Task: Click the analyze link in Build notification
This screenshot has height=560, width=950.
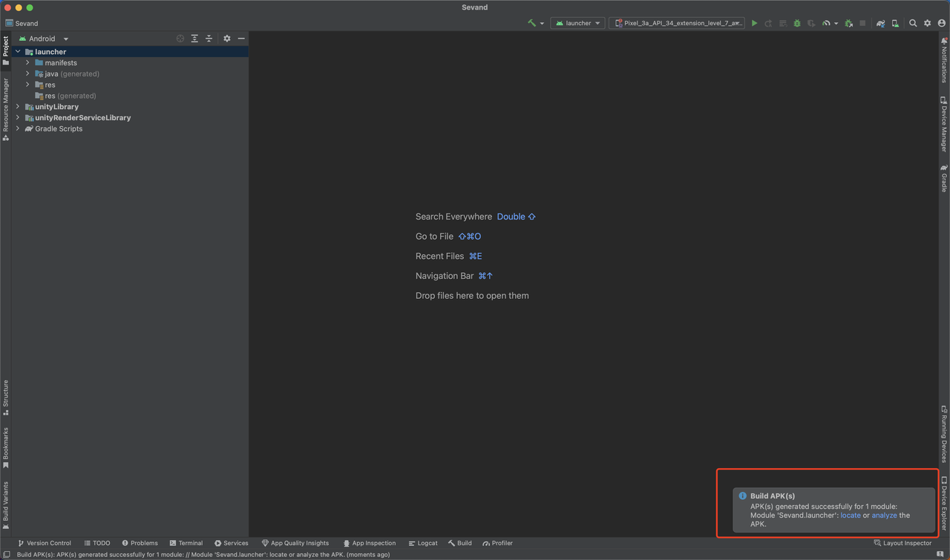Action: 884,515
